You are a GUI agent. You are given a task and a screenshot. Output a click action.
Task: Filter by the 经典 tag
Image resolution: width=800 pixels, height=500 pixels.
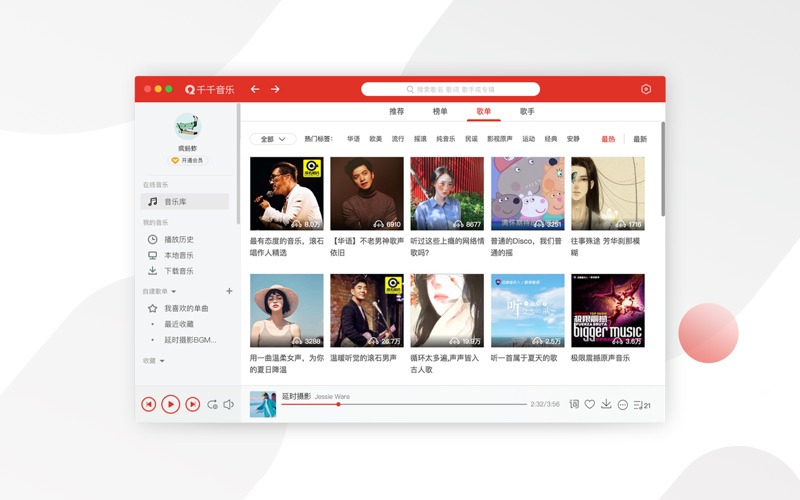pyautogui.click(x=551, y=139)
